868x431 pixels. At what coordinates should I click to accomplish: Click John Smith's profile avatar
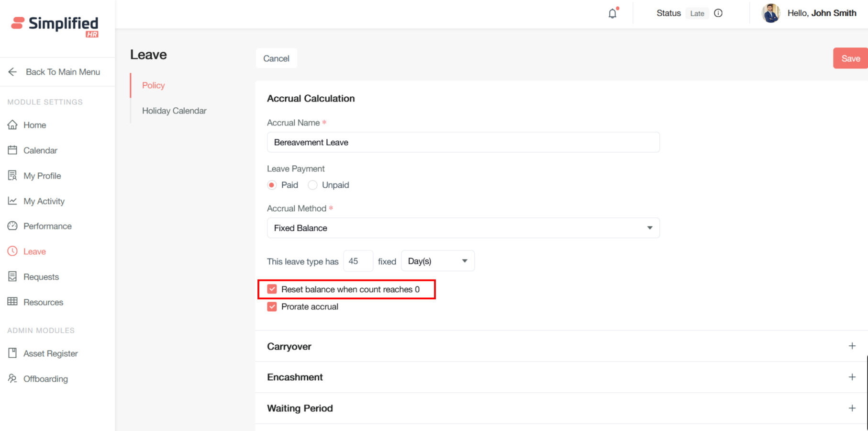pyautogui.click(x=770, y=13)
